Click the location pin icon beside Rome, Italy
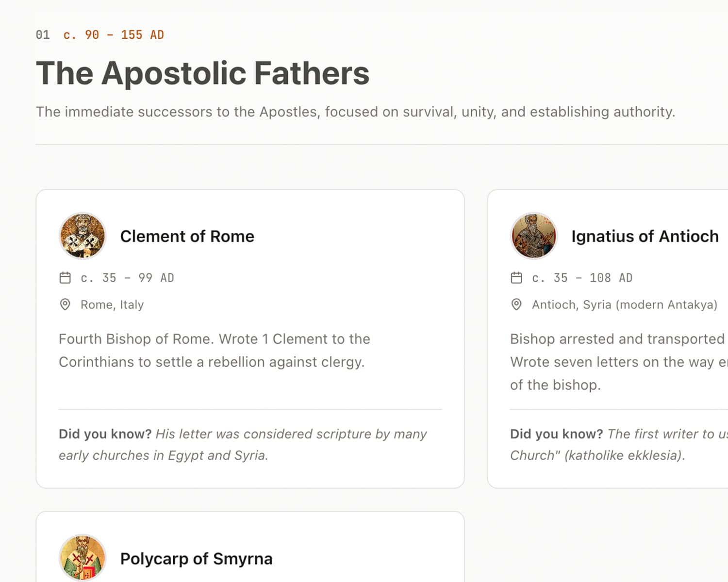Screen dimensions: 728x582 [65, 305]
